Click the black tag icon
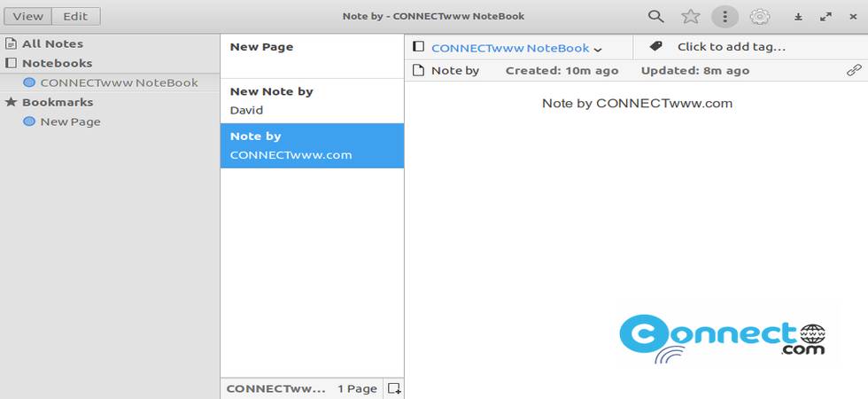 point(655,47)
